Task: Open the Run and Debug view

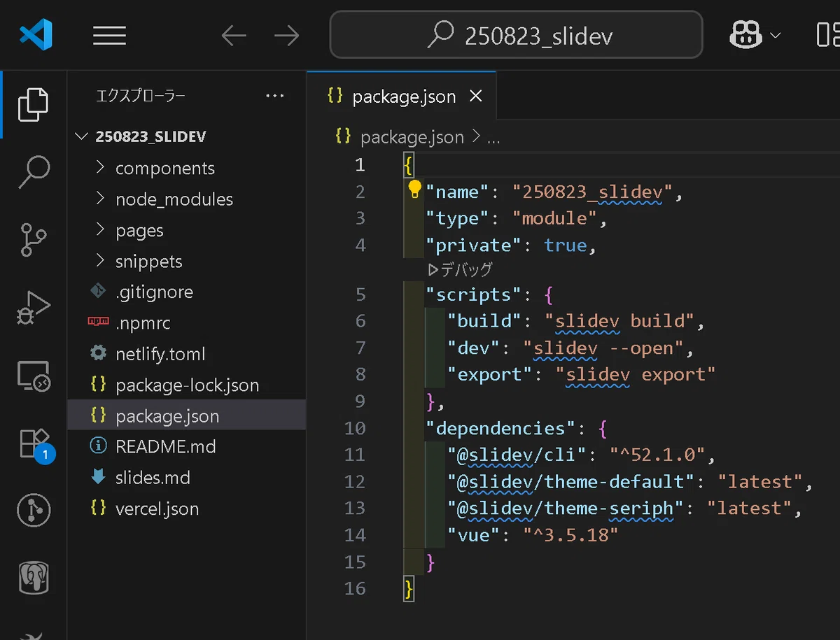Action: (x=34, y=308)
